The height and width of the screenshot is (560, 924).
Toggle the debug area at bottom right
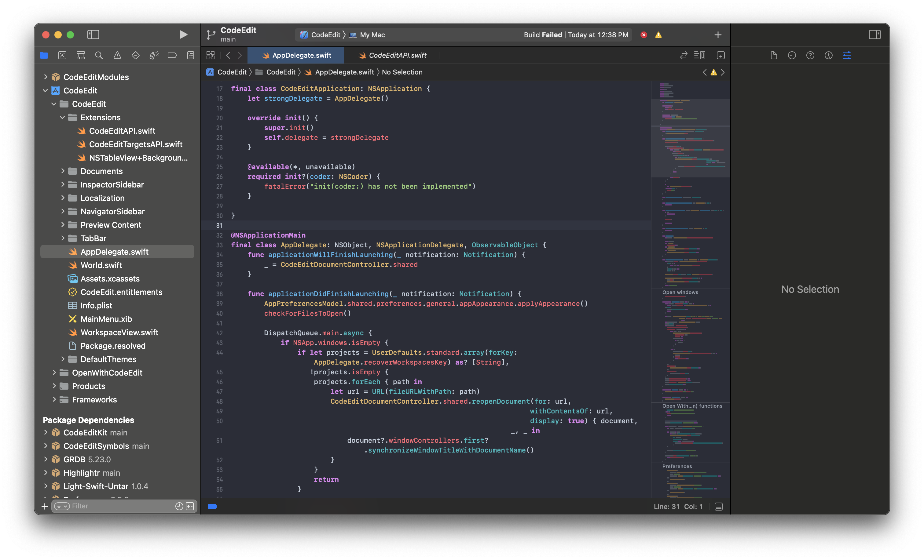tap(718, 507)
